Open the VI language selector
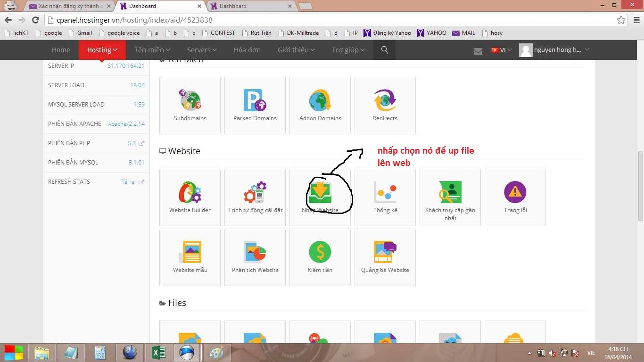644x362 pixels. 501,50
